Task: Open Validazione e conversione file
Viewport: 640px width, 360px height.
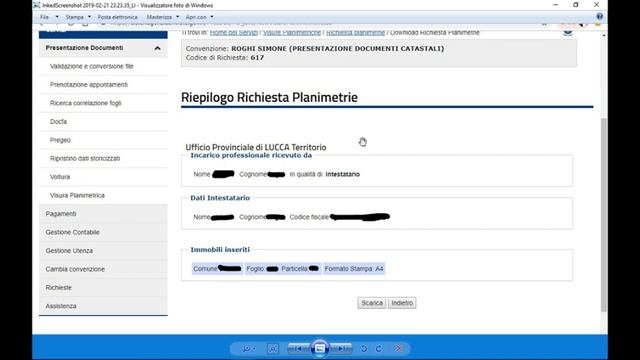Action: tap(91, 66)
